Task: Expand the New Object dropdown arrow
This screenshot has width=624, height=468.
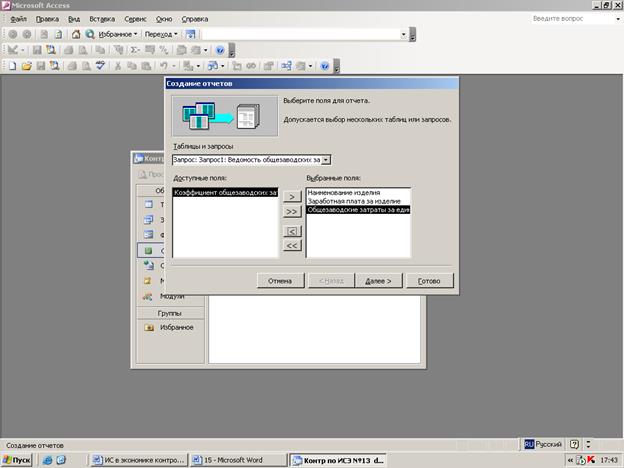Action: point(310,66)
